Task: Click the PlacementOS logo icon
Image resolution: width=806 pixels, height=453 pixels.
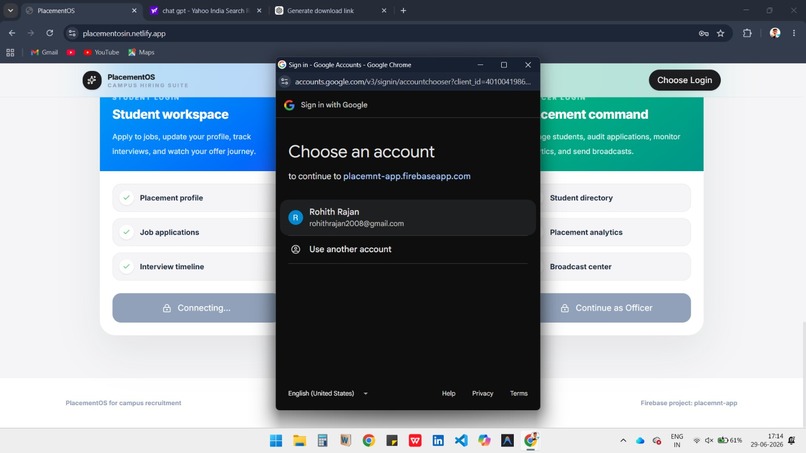Action: pyautogui.click(x=92, y=80)
